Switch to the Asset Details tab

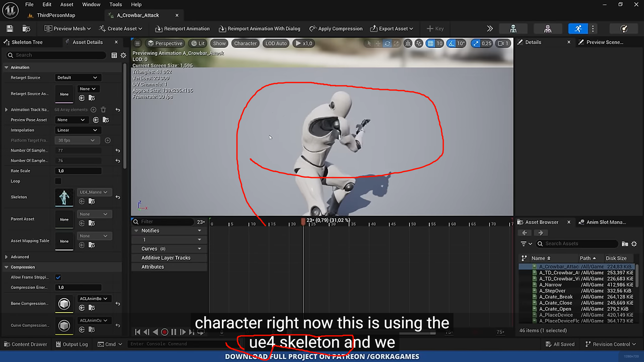[87, 42]
